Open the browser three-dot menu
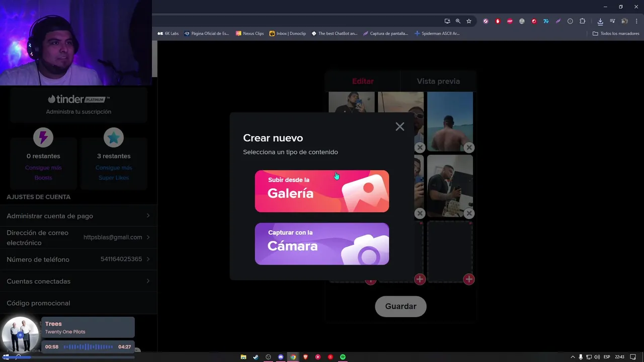 637,21
